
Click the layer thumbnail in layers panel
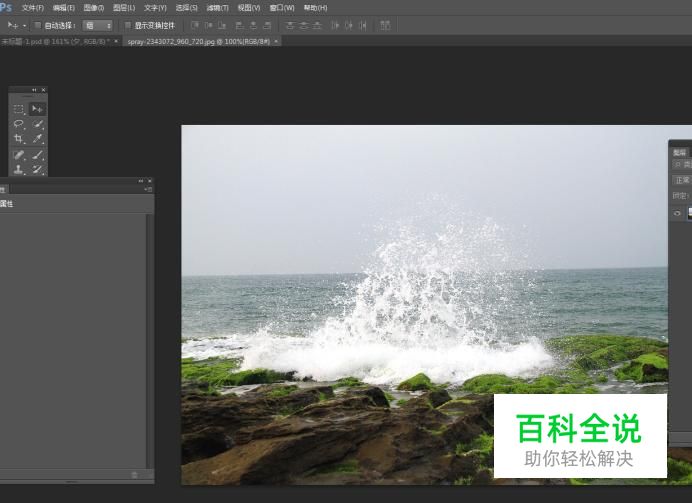(x=689, y=213)
